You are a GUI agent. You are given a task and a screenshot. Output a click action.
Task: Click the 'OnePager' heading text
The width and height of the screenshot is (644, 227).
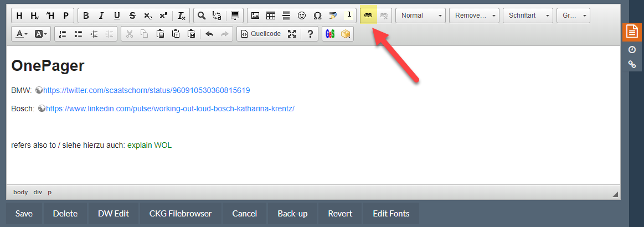tap(48, 66)
